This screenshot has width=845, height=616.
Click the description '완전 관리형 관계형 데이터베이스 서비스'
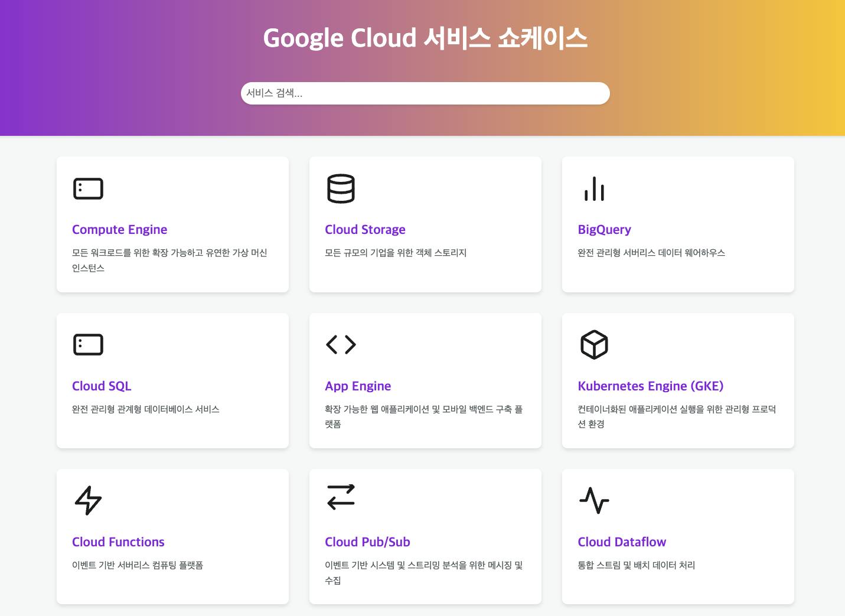point(146,409)
